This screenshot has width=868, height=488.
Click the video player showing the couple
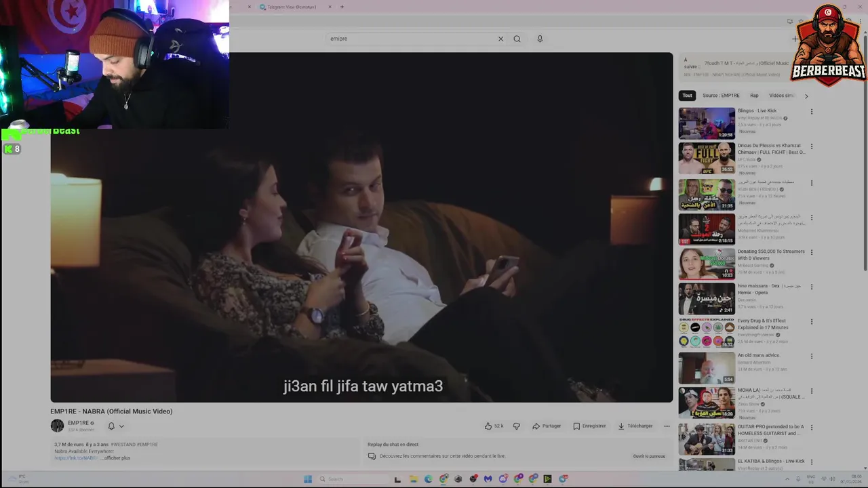click(x=361, y=227)
